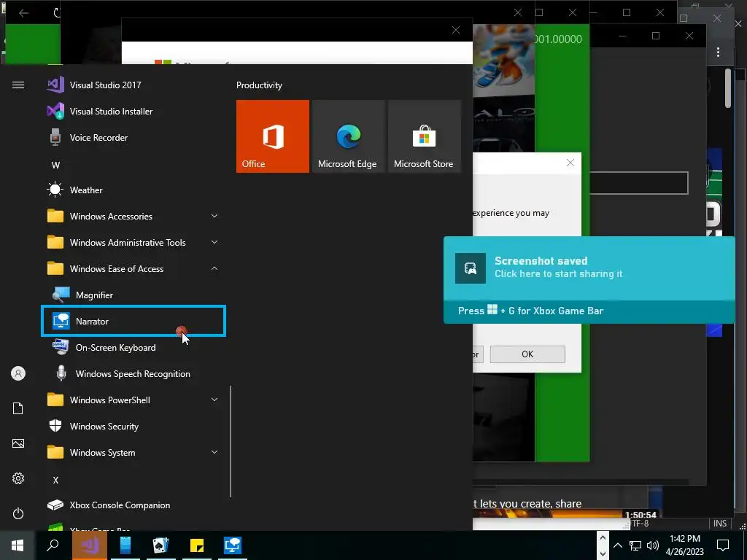Screen dimensions: 747x560
Task: Click INS indicator in the status bar
Action: (x=720, y=524)
